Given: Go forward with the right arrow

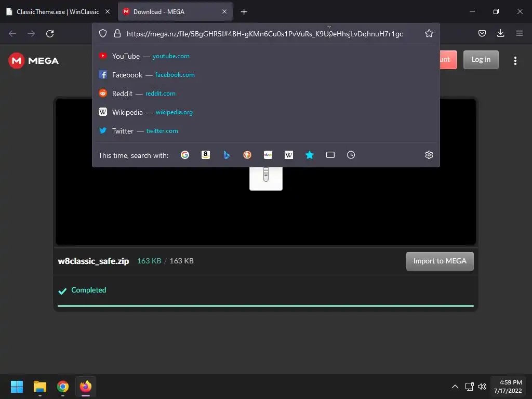Looking at the screenshot, I should click(x=31, y=34).
